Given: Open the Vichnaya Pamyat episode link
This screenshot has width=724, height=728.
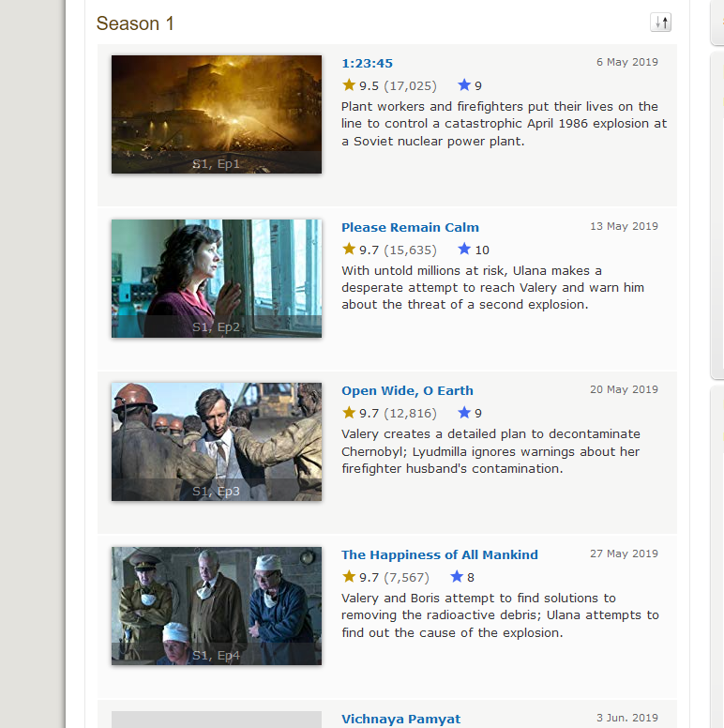Looking at the screenshot, I should point(401,719).
